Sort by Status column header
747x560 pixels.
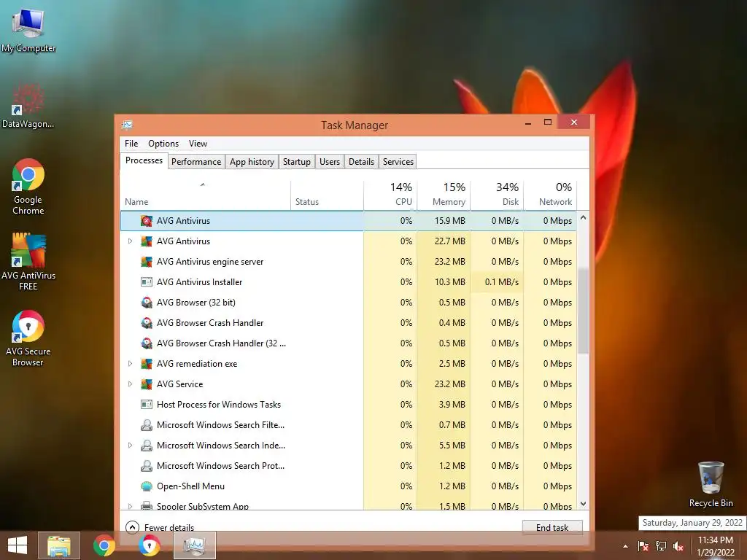(x=327, y=195)
